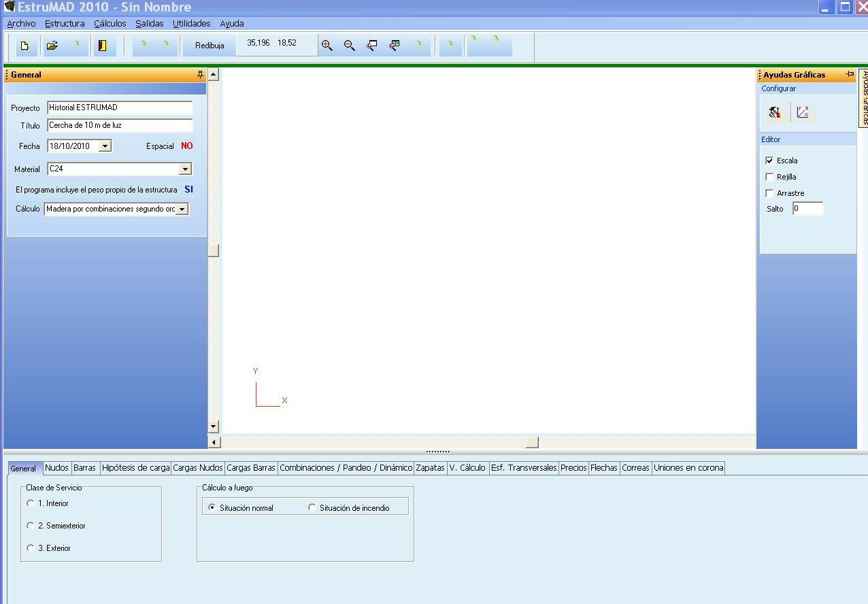
Task: Click the zoom in magnifier icon
Action: click(x=327, y=46)
